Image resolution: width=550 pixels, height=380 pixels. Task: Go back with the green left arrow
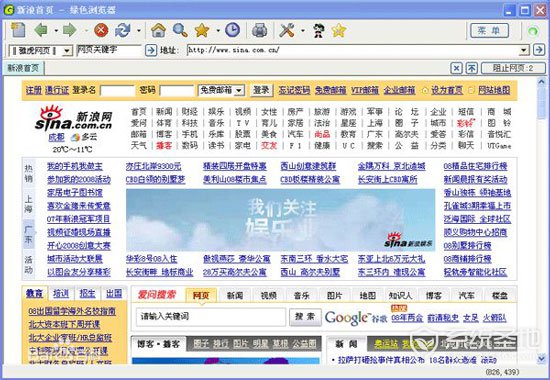[41, 30]
